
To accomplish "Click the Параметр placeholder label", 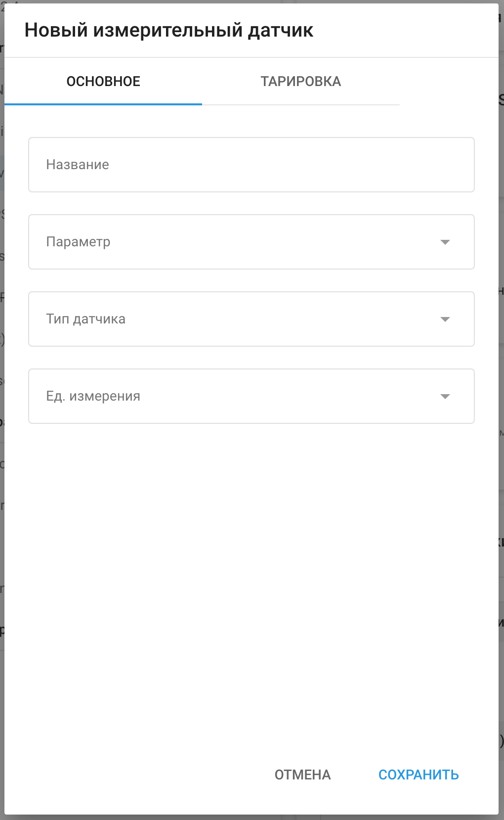I will coord(78,242).
